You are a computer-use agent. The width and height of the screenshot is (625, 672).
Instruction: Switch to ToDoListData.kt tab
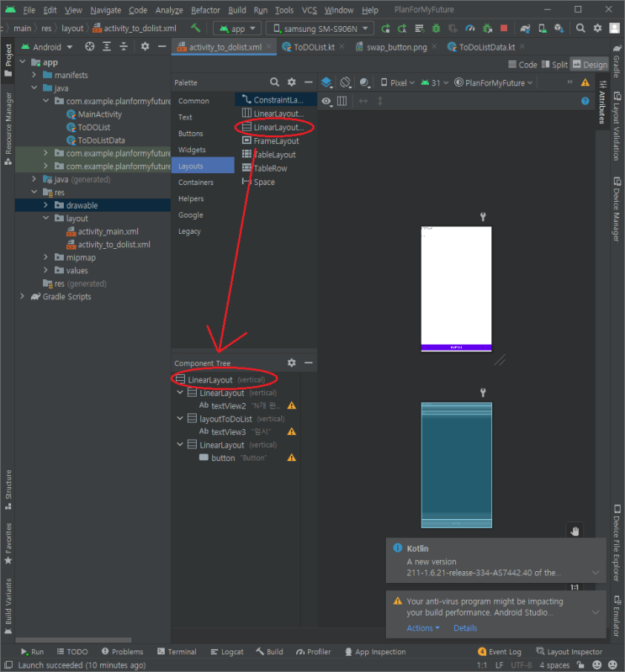pyautogui.click(x=486, y=47)
